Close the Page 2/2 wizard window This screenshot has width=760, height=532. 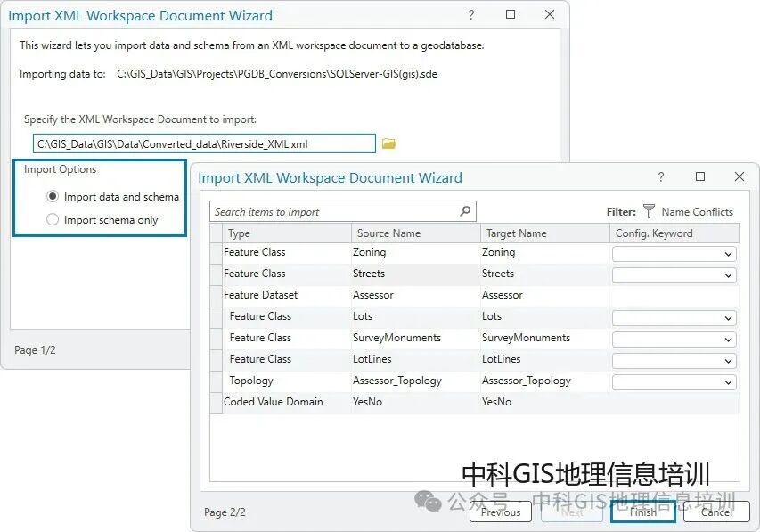[x=740, y=176]
